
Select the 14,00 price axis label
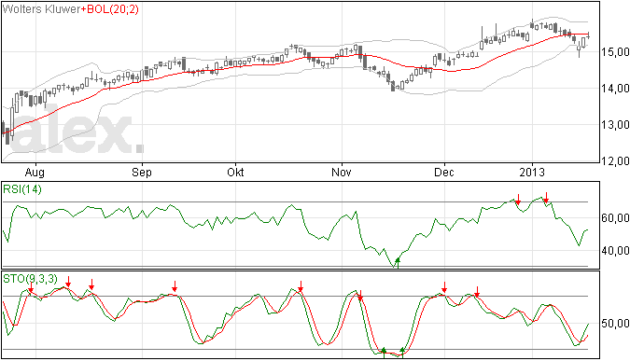tap(615, 89)
